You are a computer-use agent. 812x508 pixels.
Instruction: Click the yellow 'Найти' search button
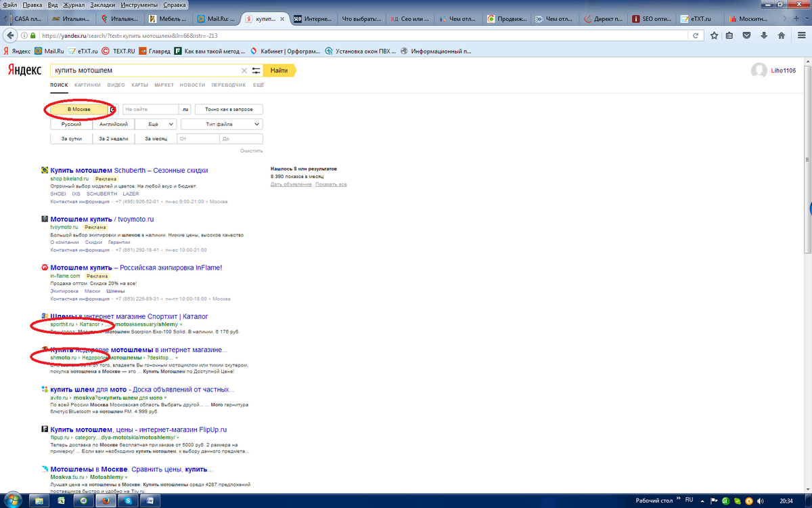pos(279,70)
